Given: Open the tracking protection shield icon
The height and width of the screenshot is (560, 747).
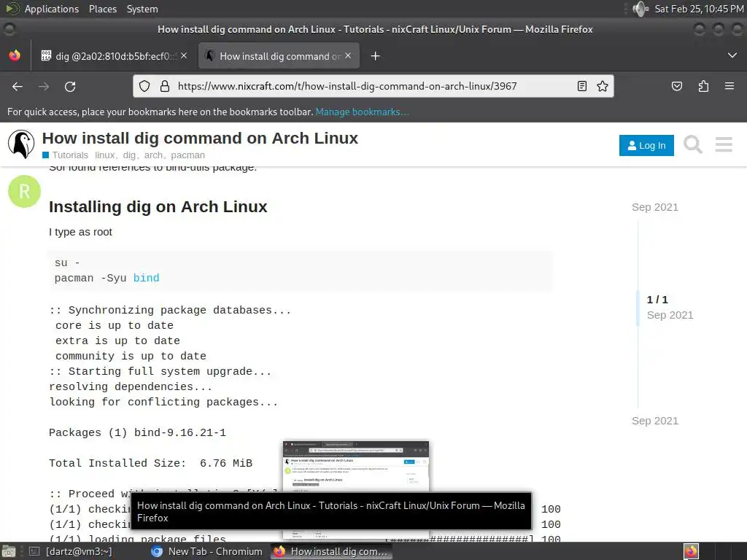Looking at the screenshot, I should click(x=144, y=86).
